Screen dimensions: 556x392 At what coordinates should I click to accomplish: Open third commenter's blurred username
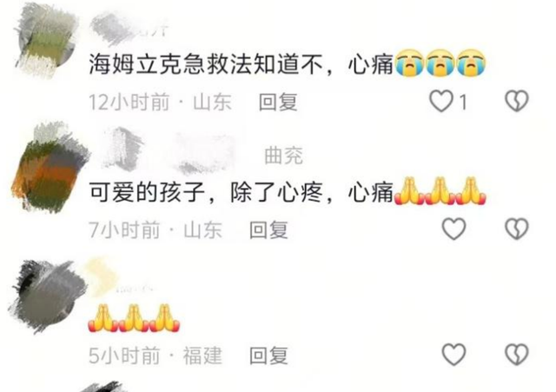pos(119,278)
